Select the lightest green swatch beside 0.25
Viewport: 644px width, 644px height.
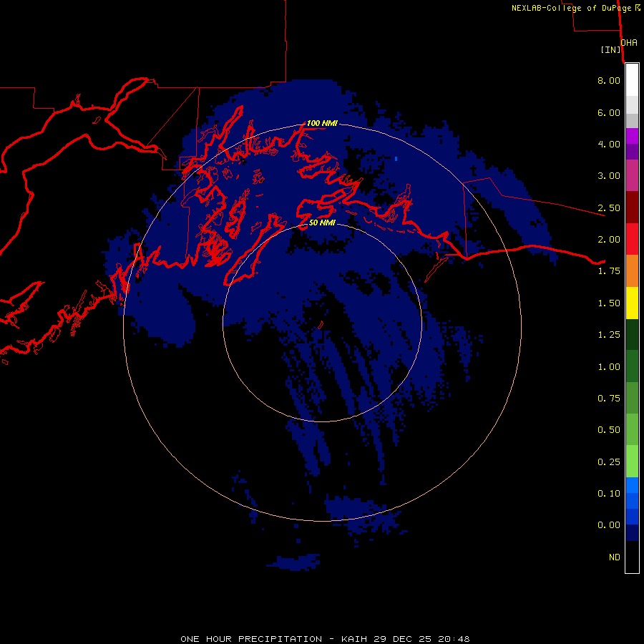click(632, 462)
